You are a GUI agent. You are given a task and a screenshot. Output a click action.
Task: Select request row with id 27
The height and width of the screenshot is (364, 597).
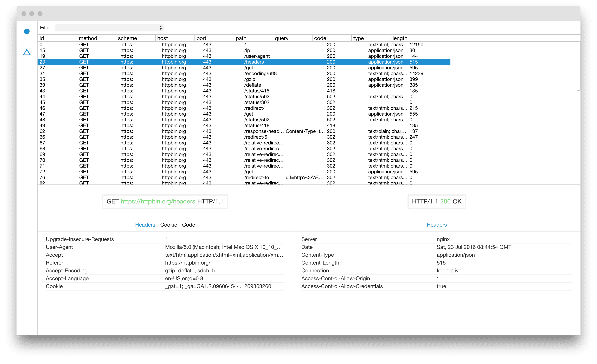click(x=244, y=68)
